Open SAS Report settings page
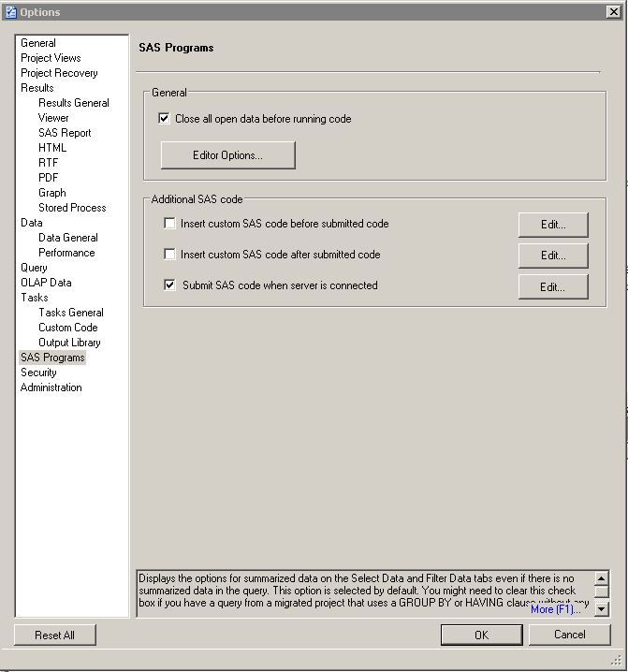 [x=65, y=133]
